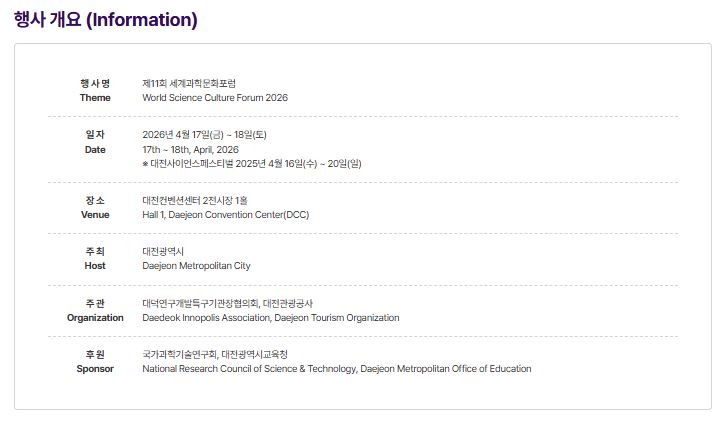Click the 대전사이언스페스티벌 note line

click(252, 163)
